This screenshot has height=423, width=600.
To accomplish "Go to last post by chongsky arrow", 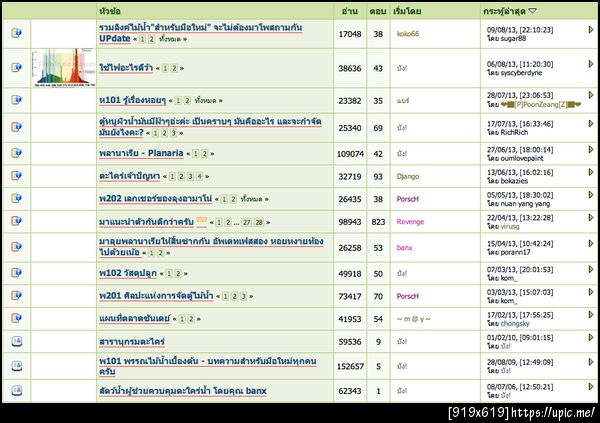I will click(591, 314).
